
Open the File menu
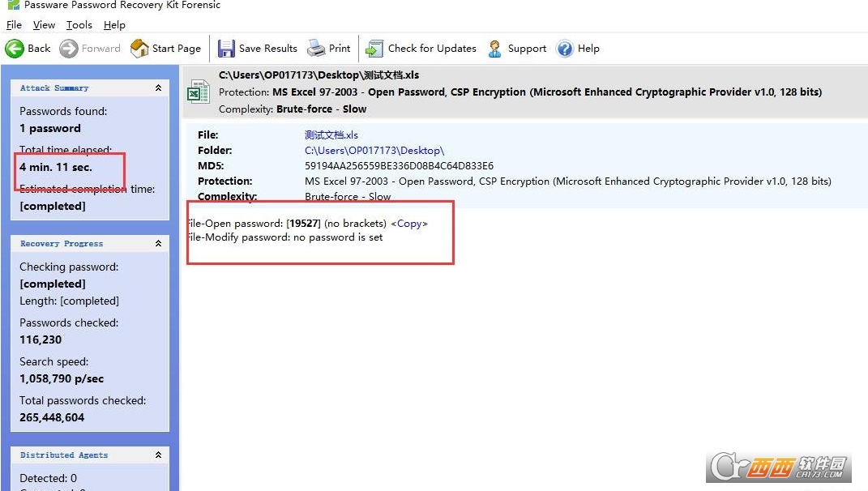coord(14,25)
